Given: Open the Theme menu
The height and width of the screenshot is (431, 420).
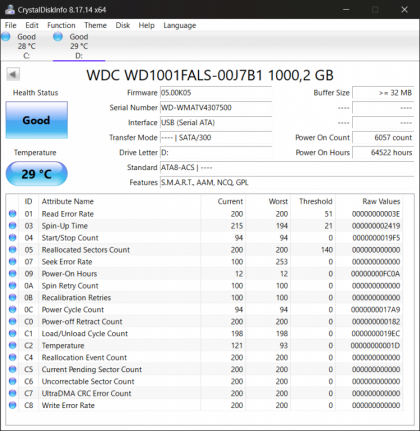Looking at the screenshot, I should pos(95,25).
